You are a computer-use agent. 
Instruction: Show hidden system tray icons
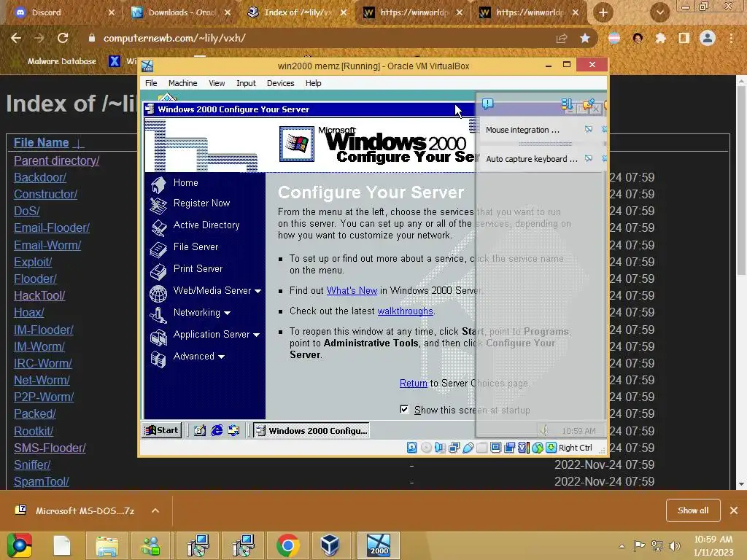(x=622, y=545)
